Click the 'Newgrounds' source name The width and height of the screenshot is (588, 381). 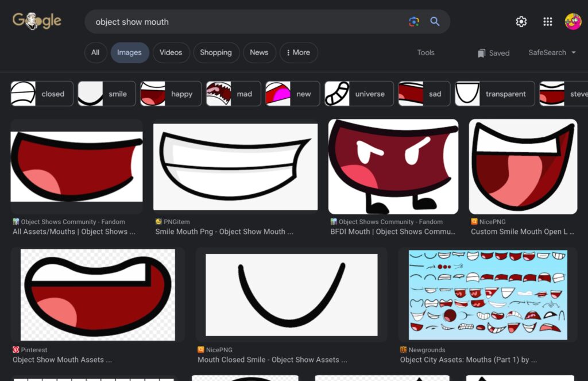pyautogui.click(x=427, y=350)
